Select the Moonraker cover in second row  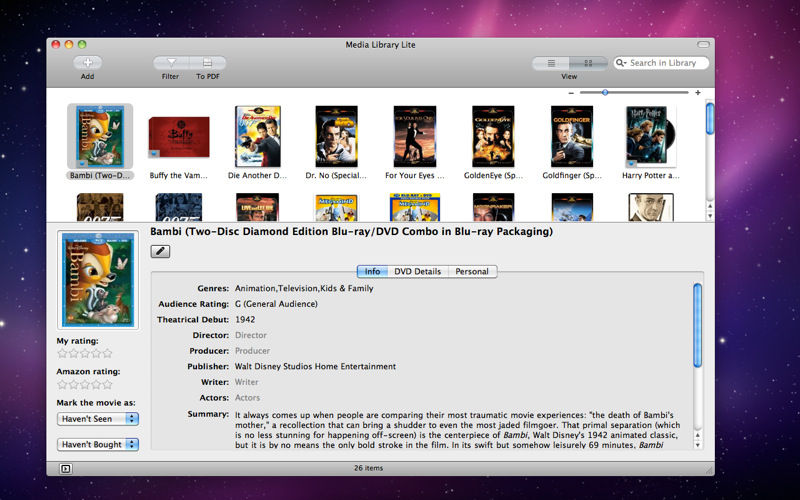tap(493, 207)
